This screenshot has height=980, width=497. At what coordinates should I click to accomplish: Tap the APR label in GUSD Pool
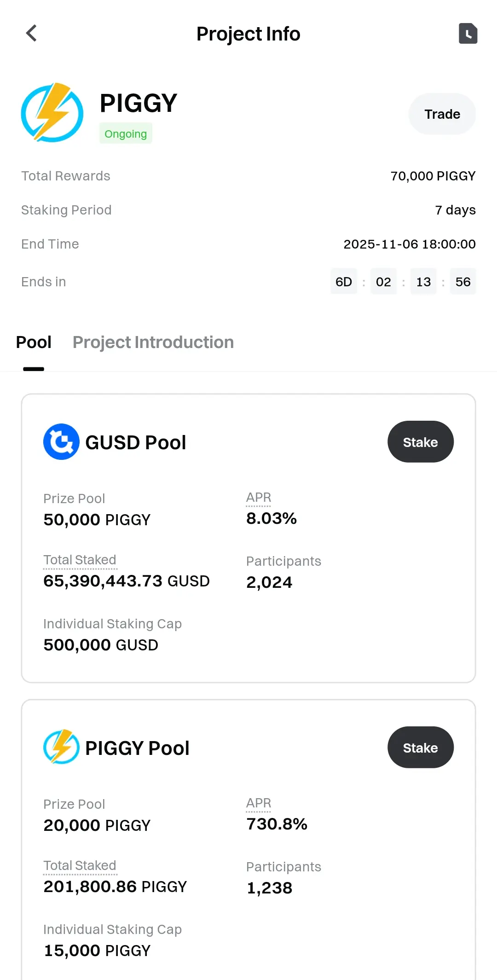click(x=259, y=498)
